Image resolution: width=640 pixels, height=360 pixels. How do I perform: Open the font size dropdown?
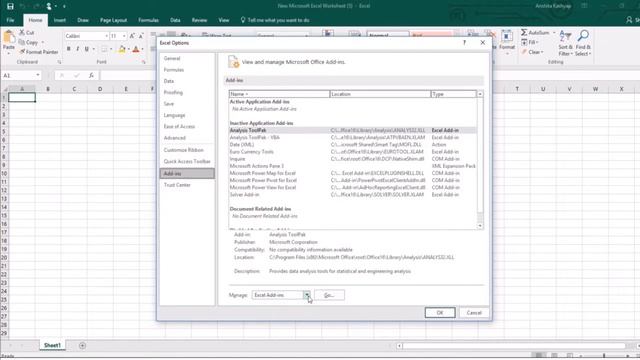click(x=124, y=36)
